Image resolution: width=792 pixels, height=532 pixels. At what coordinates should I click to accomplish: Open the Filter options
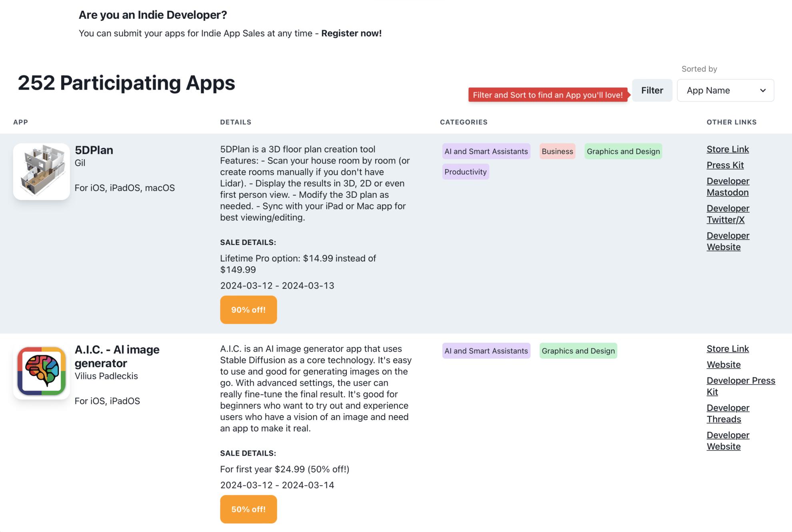(x=652, y=90)
